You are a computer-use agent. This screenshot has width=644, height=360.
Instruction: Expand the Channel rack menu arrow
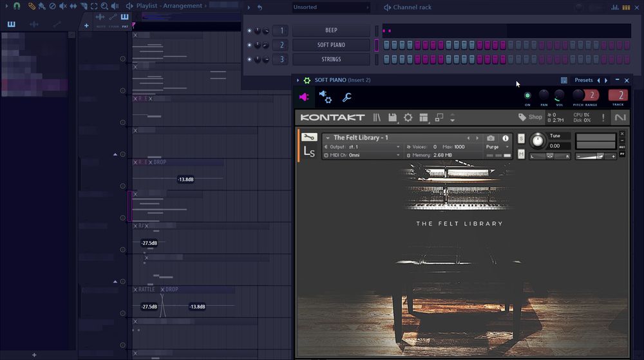pos(249,7)
